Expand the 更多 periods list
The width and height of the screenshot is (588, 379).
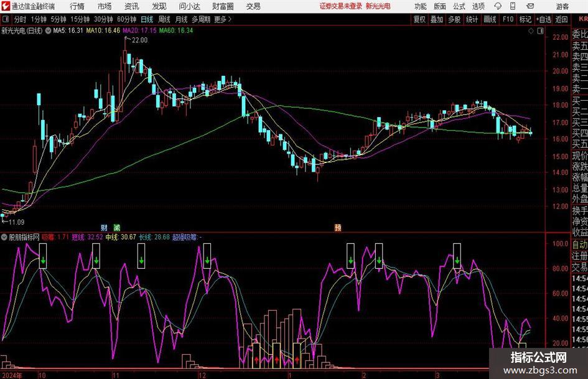(x=223, y=19)
